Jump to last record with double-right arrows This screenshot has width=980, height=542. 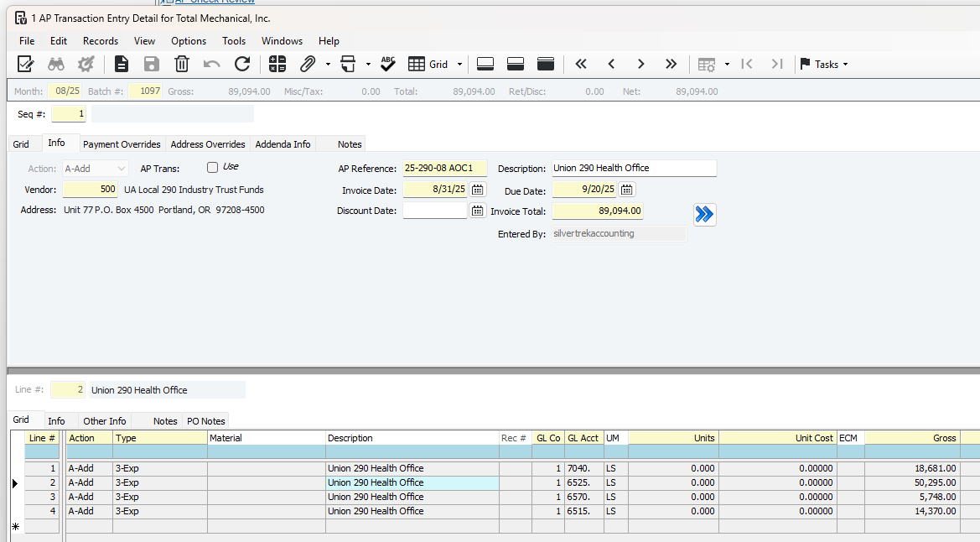tap(671, 64)
